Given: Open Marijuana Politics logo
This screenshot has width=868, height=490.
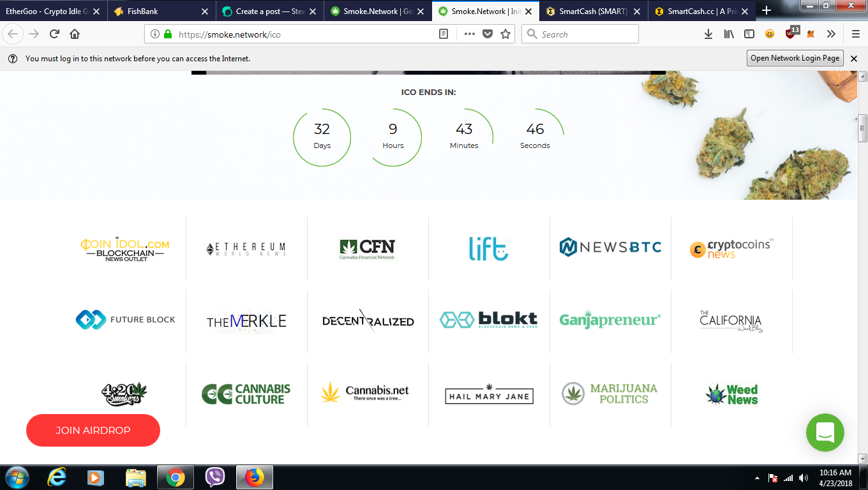Looking at the screenshot, I should point(610,394).
